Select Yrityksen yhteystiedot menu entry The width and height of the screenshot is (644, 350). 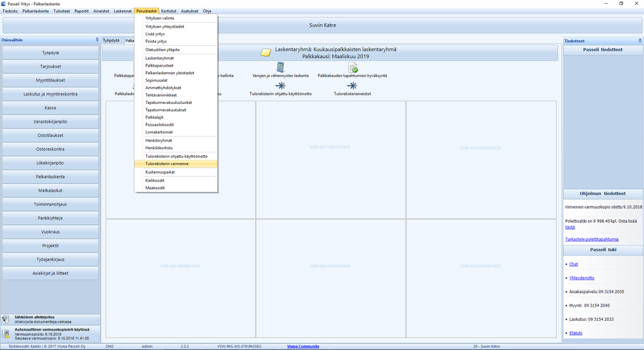(176, 26)
